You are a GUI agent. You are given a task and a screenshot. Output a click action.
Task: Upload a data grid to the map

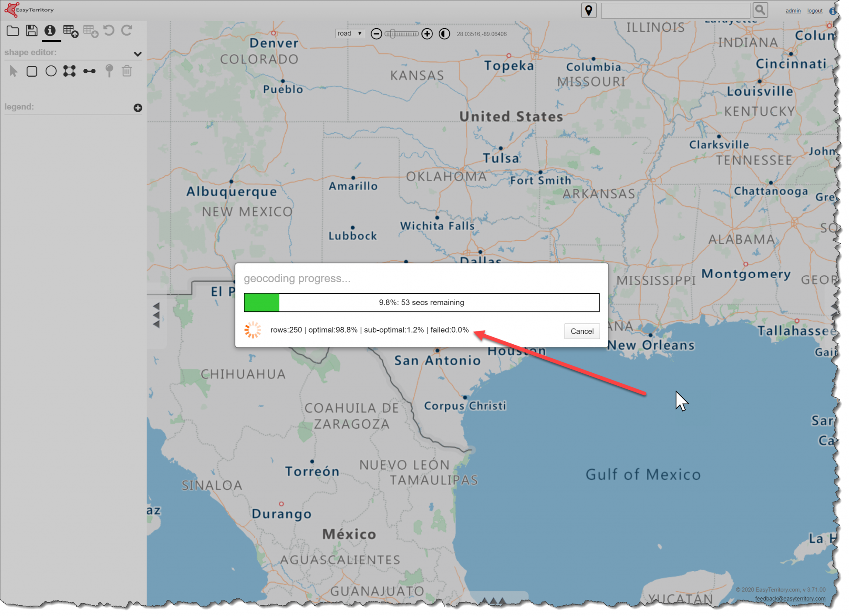click(70, 30)
